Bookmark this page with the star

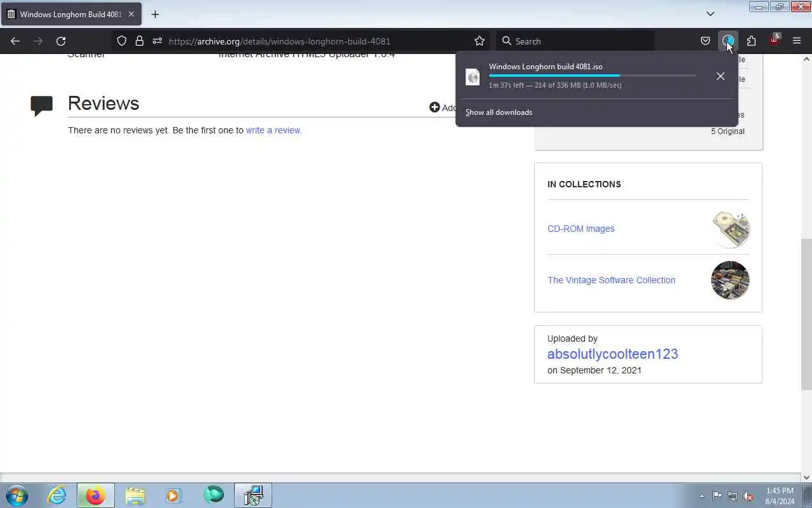coord(480,41)
